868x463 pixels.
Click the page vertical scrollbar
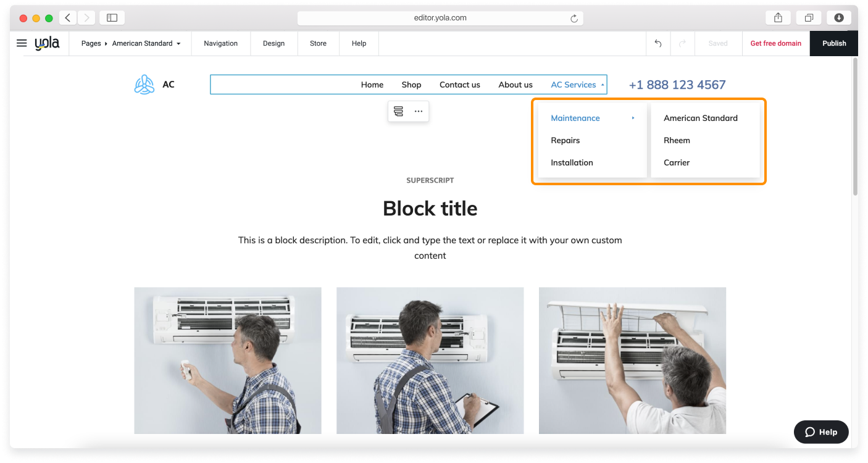pos(855,127)
